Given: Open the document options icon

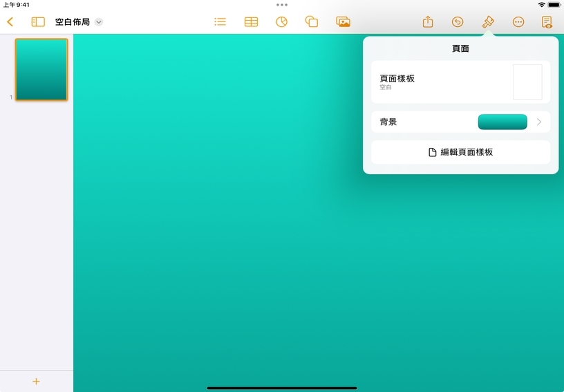Looking at the screenshot, I should (547, 22).
